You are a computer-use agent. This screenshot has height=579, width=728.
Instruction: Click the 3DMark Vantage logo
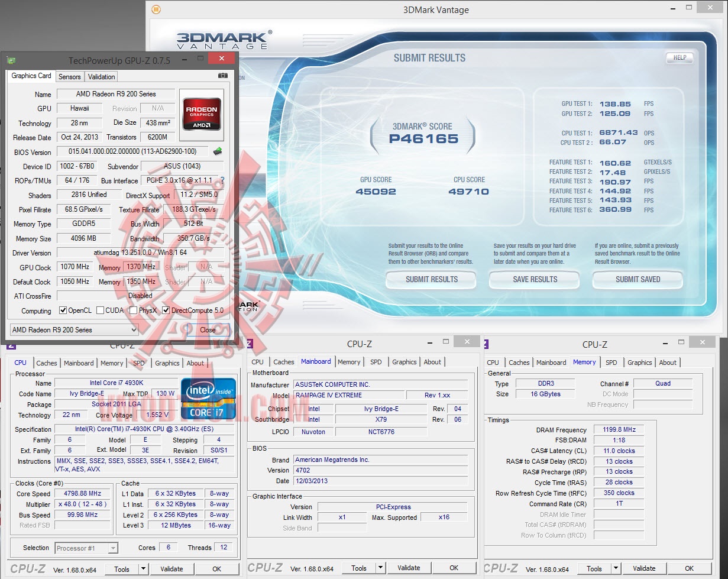[x=224, y=40]
